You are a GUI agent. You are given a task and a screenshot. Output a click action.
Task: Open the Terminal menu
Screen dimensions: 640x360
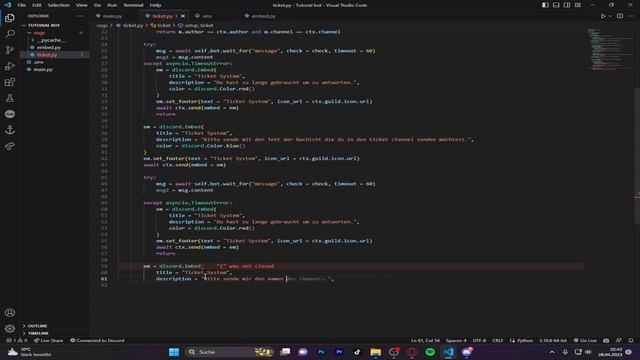pos(133,5)
